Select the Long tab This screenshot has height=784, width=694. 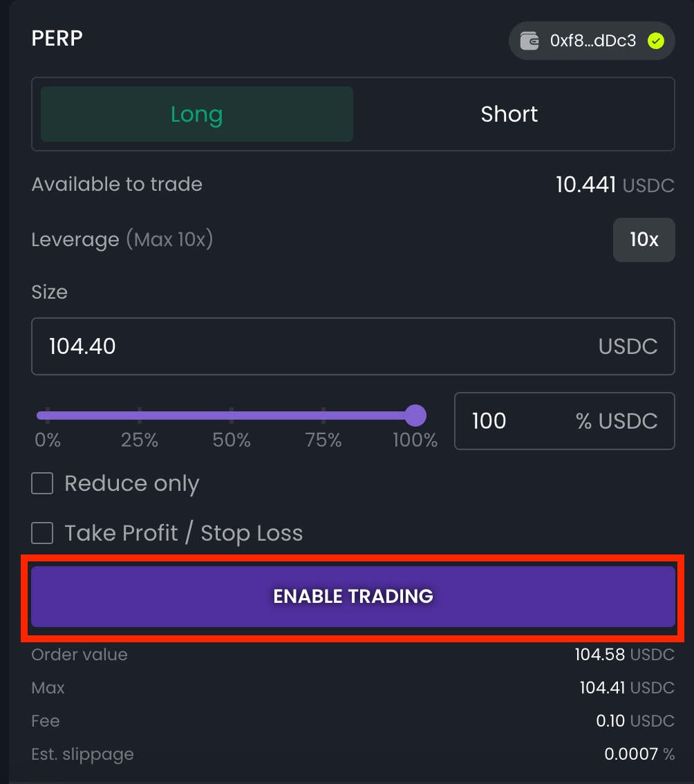point(197,114)
